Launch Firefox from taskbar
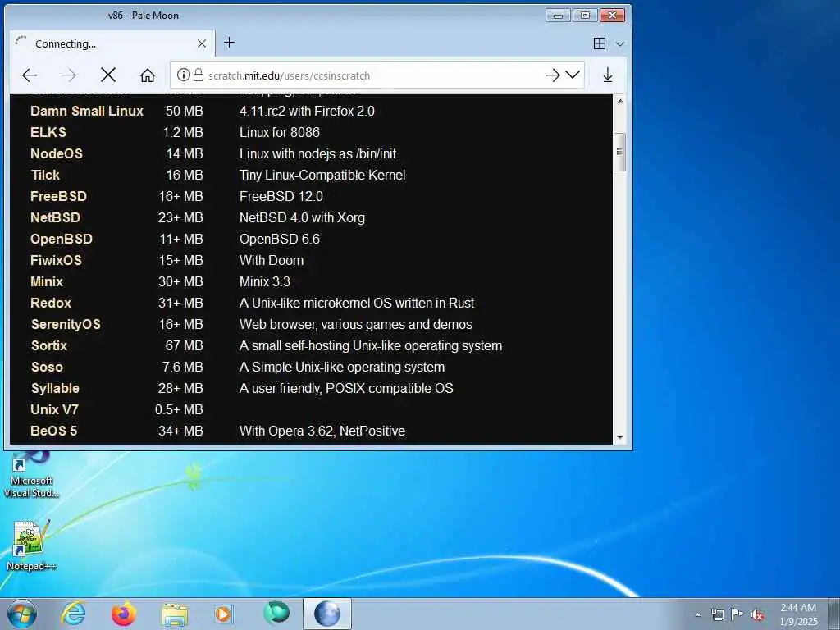The image size is (840, 630). (x=124, y=614)
